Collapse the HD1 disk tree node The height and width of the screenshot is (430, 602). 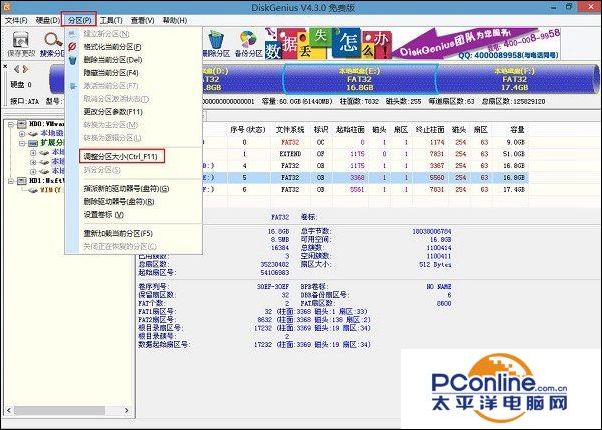[11, 181]
